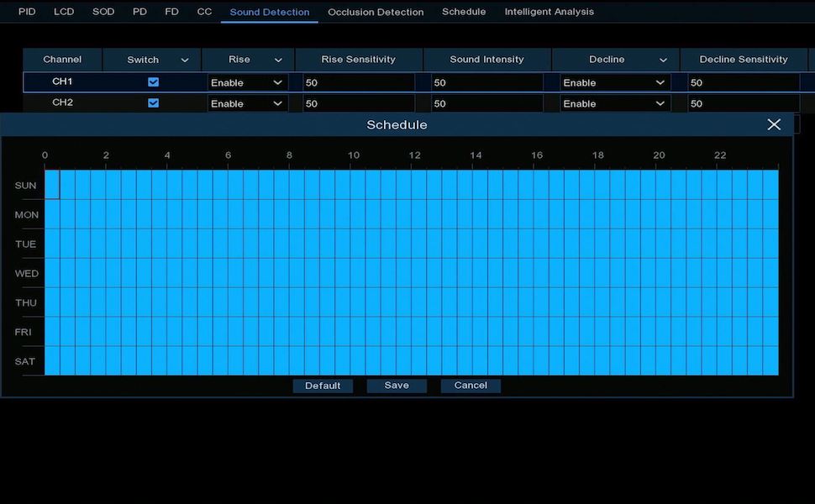Select the PID tab
Screen dimensions: 815x504
point(27,12)
